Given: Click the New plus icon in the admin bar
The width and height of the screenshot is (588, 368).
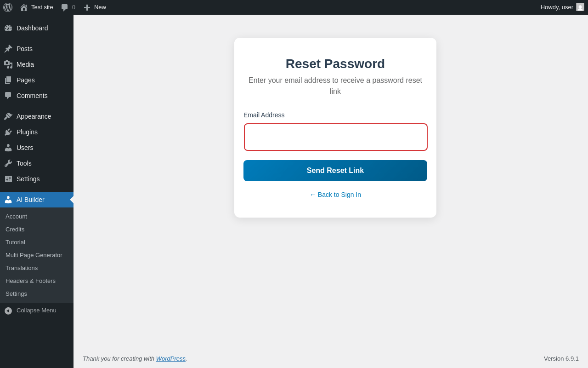Looking at the screenshot, I should pos(87,7).
